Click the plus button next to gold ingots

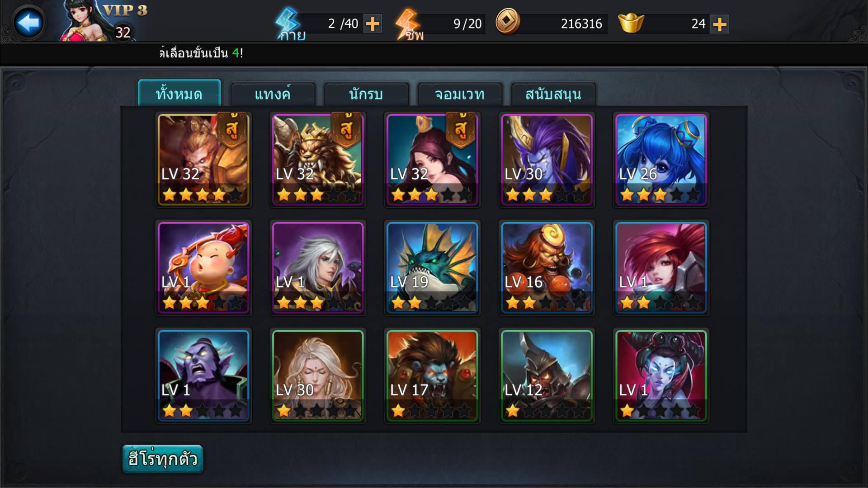pyautogui.click(x=719, y=24)
